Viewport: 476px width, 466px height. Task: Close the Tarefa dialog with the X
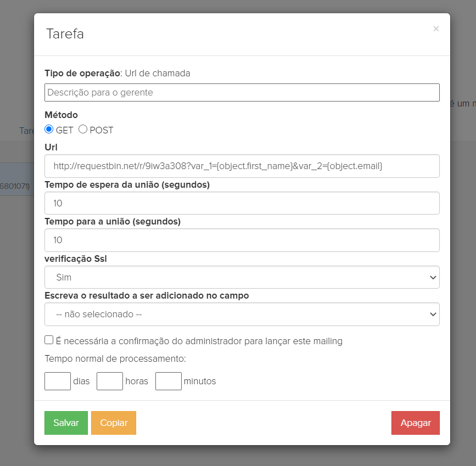pyautogui.click(x=436, y=29)
